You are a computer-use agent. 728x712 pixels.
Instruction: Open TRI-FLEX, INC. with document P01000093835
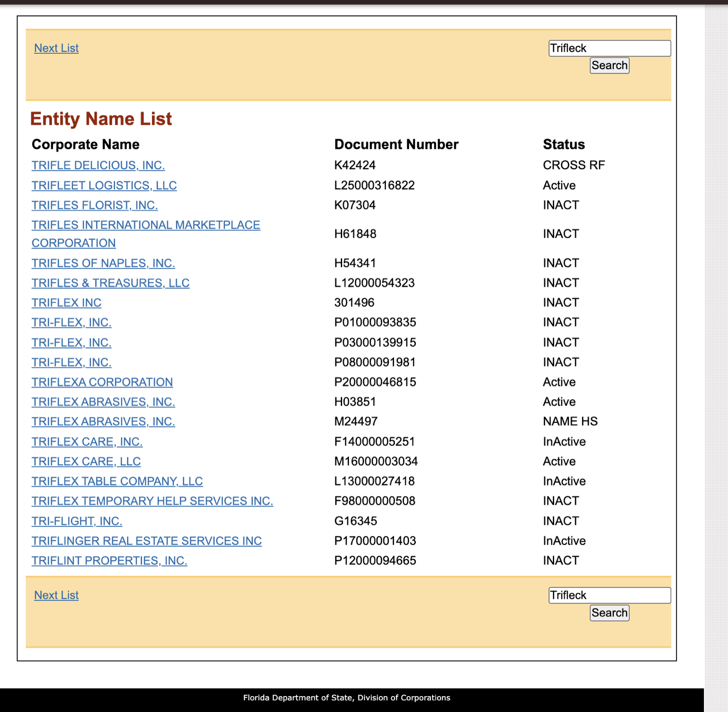(x=71, y=322)
